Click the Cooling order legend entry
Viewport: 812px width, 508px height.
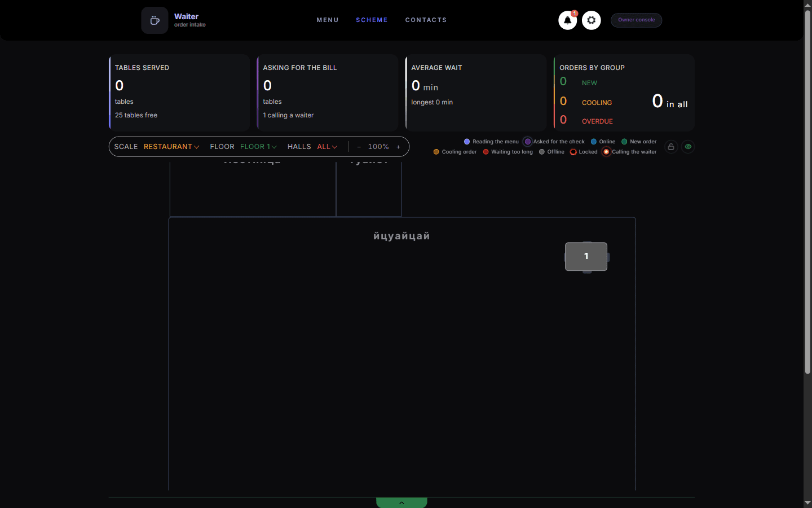455,152
